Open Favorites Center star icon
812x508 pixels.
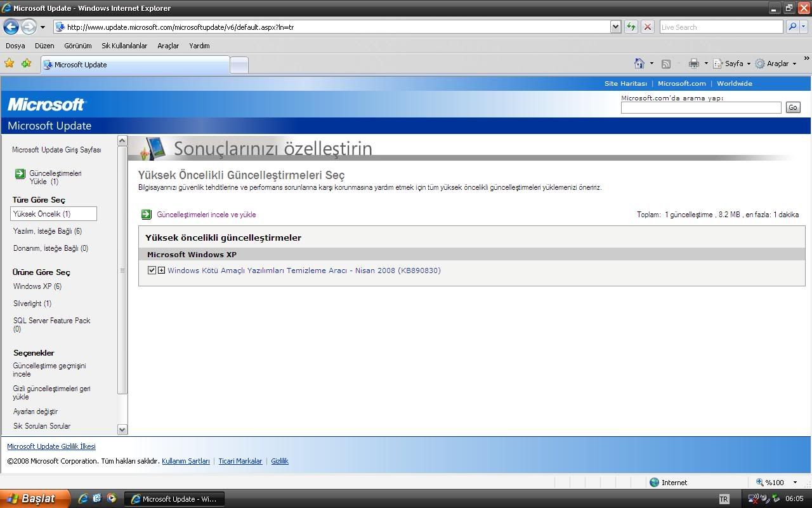coord(10,63)
